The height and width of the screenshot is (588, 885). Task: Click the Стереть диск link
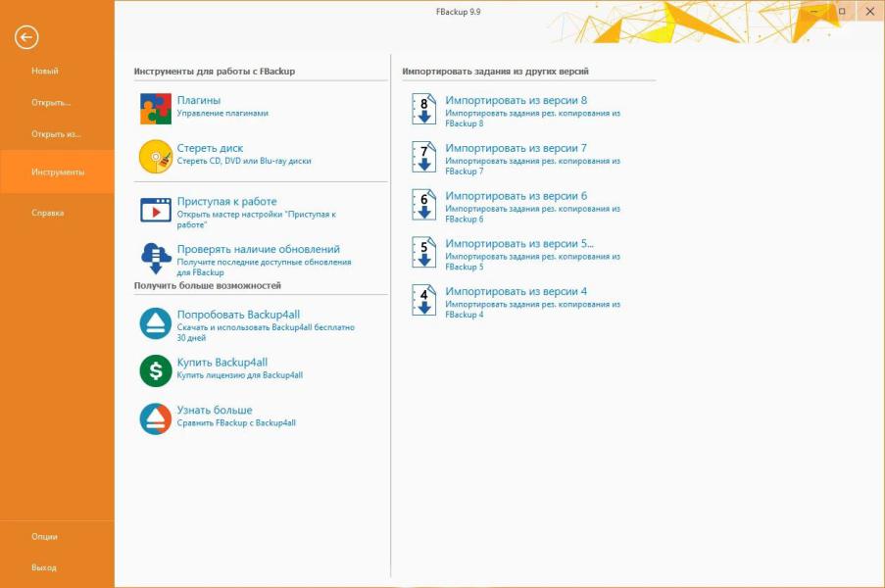point(210,148)
